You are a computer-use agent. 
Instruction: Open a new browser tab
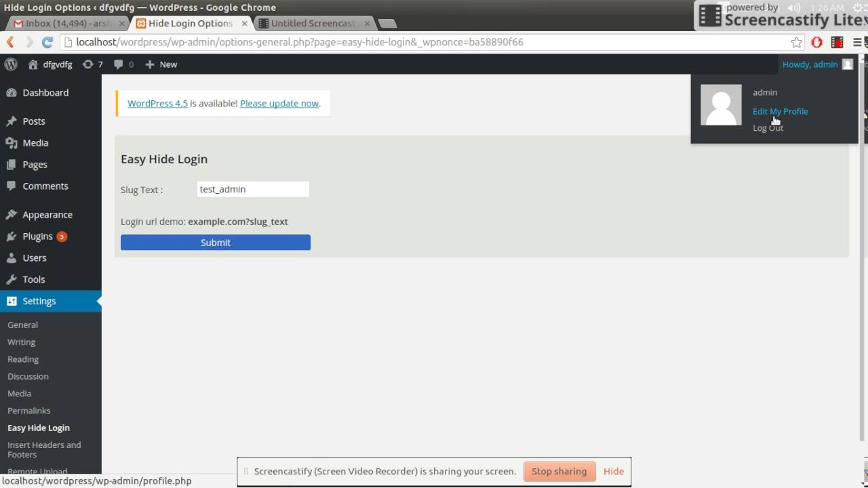point(387,24)
